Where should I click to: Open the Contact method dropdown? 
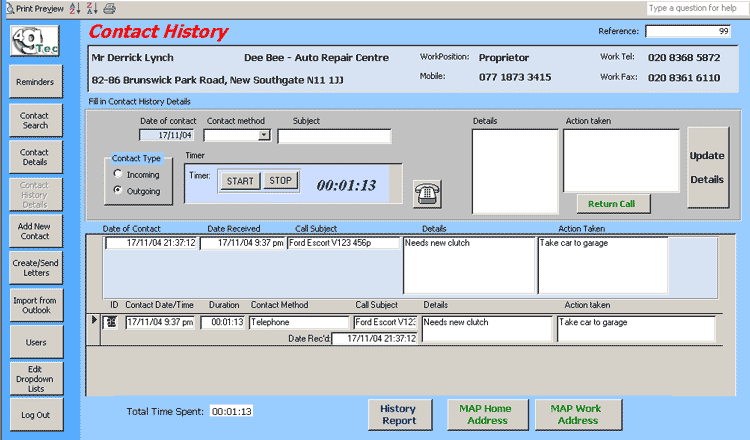(264, 135)
